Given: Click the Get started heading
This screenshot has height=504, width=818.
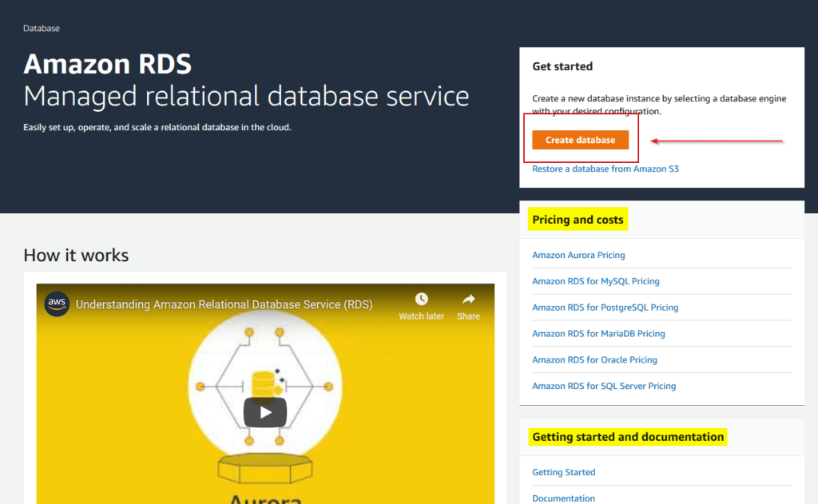Looking at the screenshot, I should coord(562,66).
